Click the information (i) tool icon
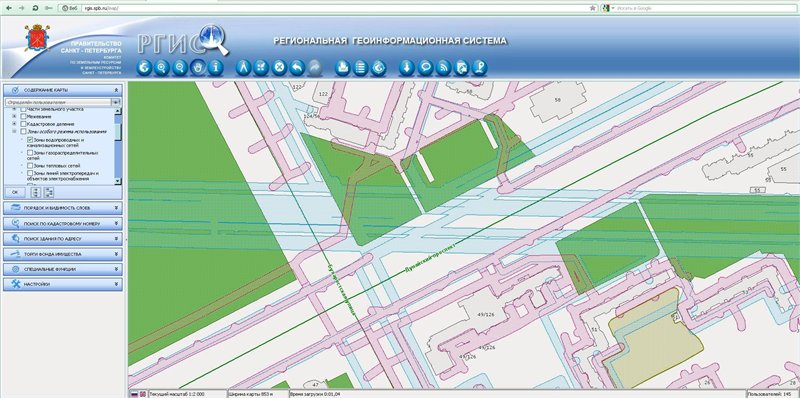The image size is (800, 398). (x=216, y=68)
